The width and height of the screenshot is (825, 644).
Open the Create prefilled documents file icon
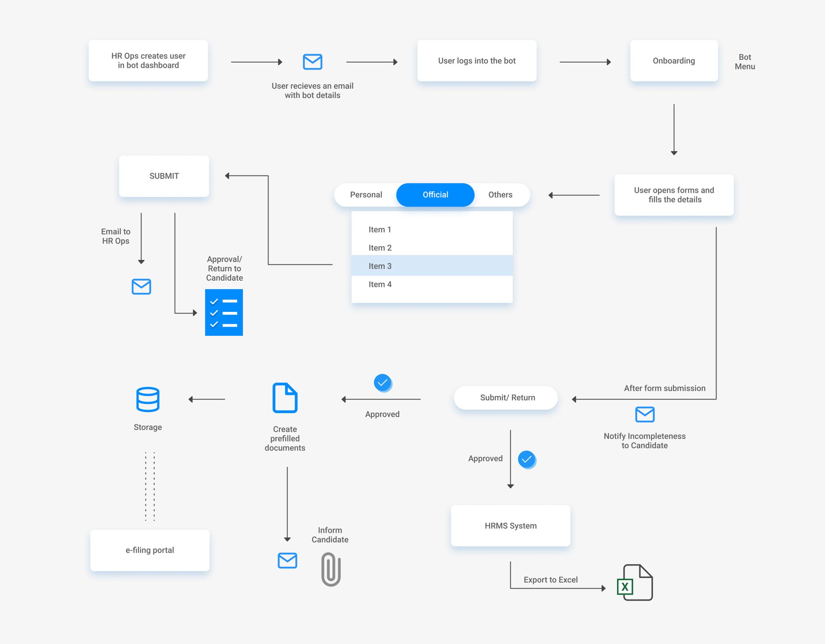coord(285,397)
